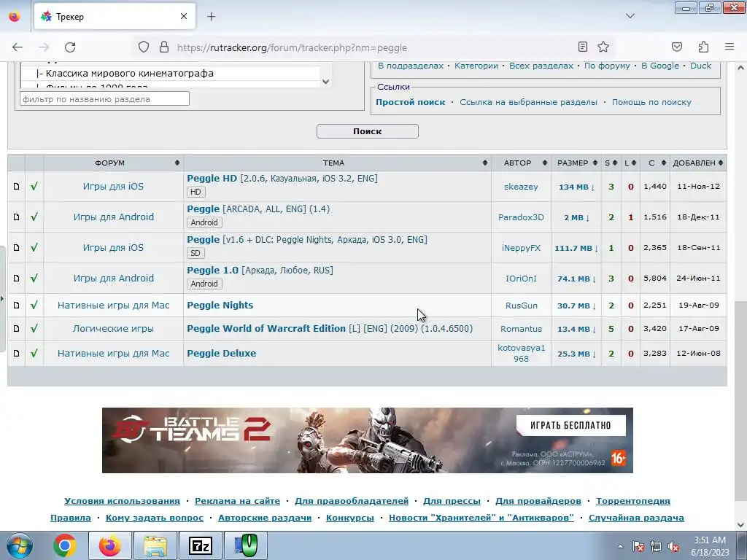Show hidden tray icons arrow
The width and height of the screenshot is (747, 560).
(620, 547)
